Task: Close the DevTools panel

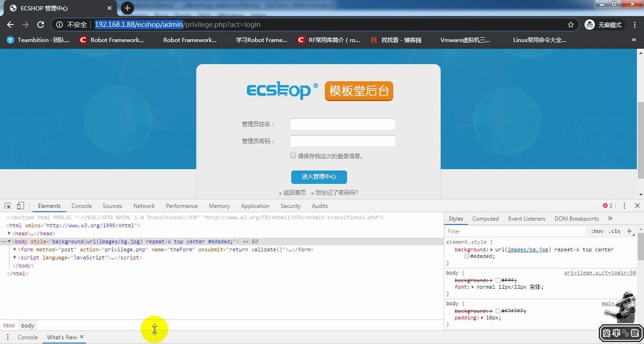Action: pyautogui.click(x=637, y=206)
